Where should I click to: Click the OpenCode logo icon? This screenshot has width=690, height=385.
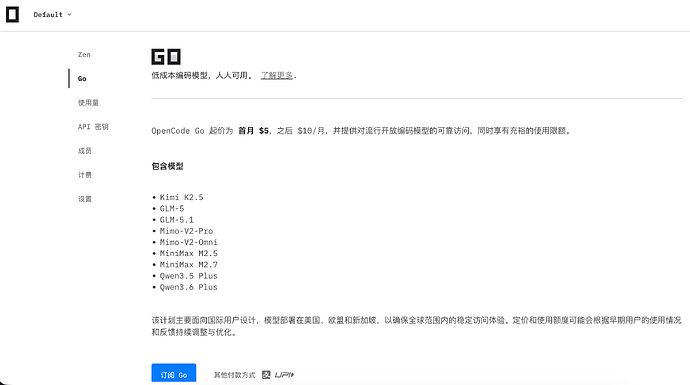tap(12, 15)
